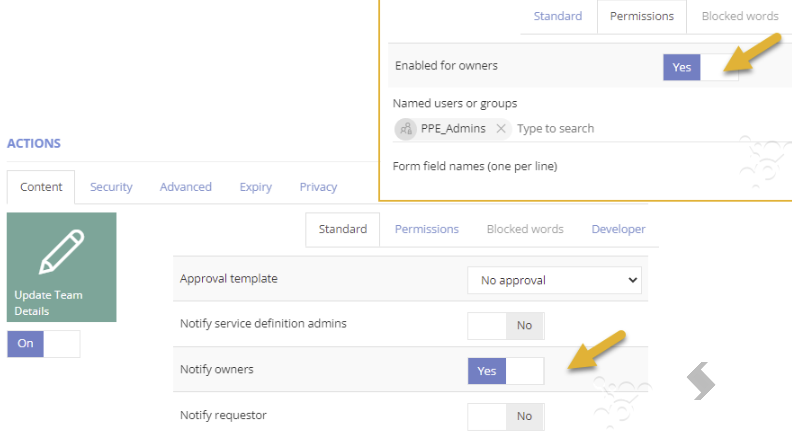Open the Advanced tab
Screen dimensions: 792x440
[185, 187]
